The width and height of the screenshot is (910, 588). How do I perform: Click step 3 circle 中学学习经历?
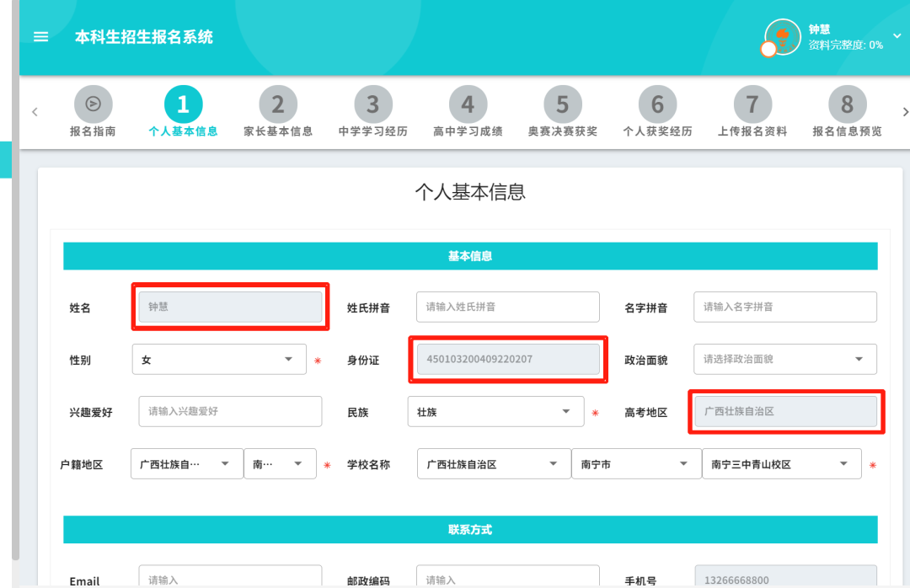(372, 104)
